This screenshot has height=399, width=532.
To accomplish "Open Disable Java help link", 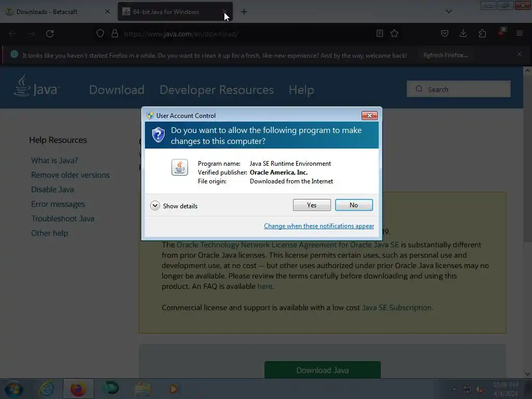I will click(x=52, y=190).
